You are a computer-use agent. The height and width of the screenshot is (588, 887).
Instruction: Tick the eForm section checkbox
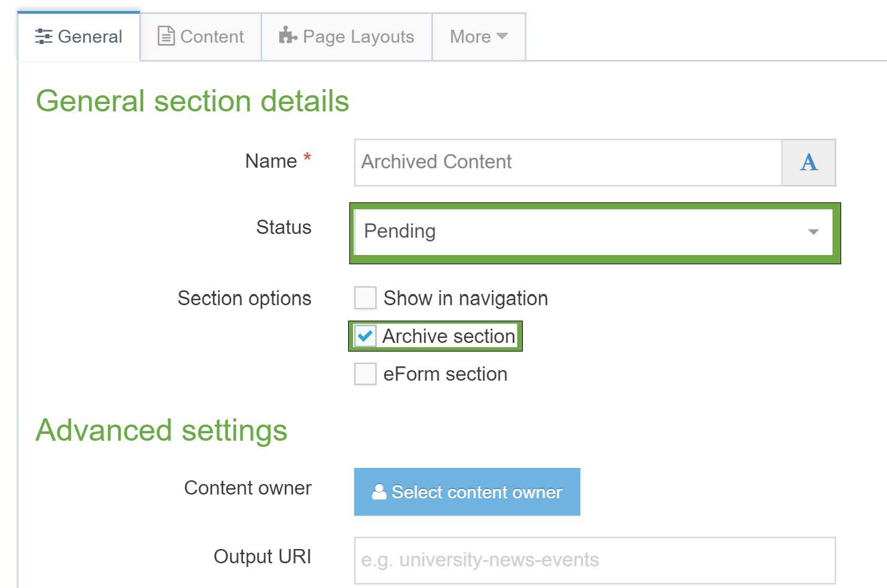click(365, 374)
